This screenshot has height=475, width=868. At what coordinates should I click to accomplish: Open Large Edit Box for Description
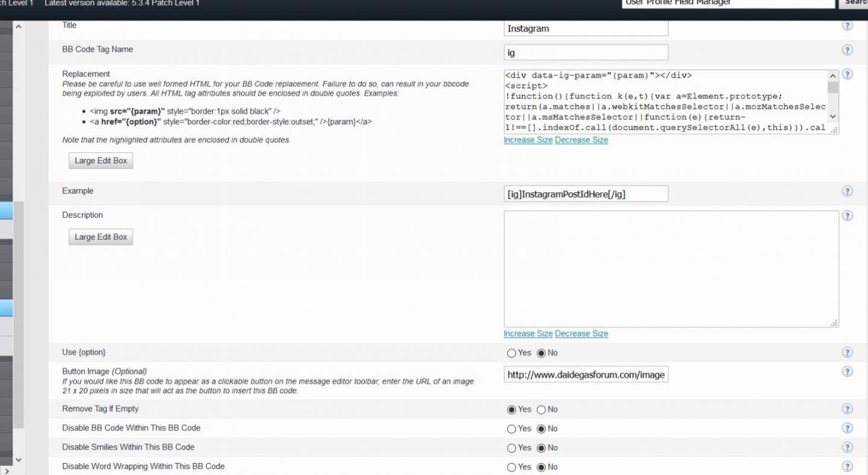point(101,237)
